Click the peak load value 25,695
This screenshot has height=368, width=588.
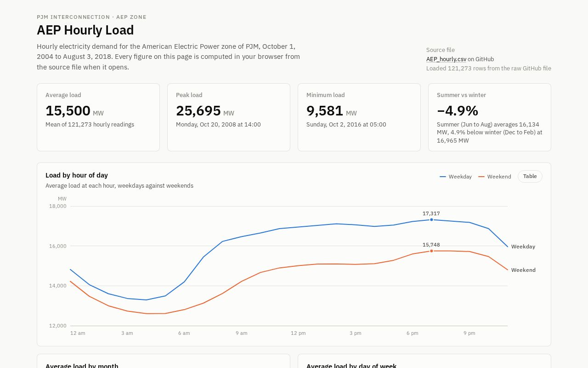[198, 111]
